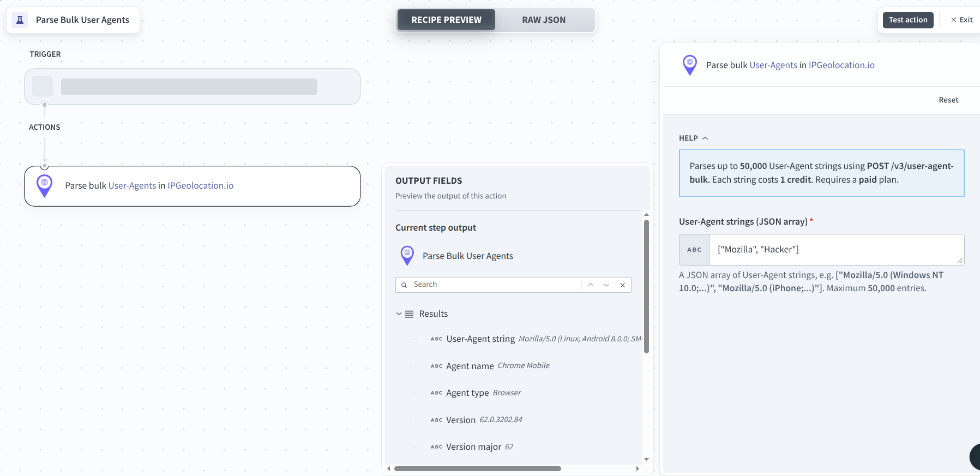Click ABC type icon for User-Agent string
Image resolution: width=980 pixels, height=476 pixels.
pyautogui.click(x=436, y=339)
